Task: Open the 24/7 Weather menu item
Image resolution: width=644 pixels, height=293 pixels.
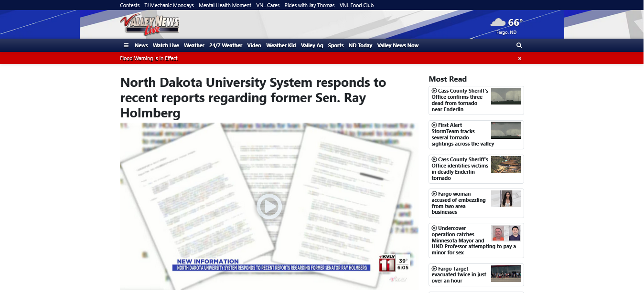Action: click(x=225, y=45)
